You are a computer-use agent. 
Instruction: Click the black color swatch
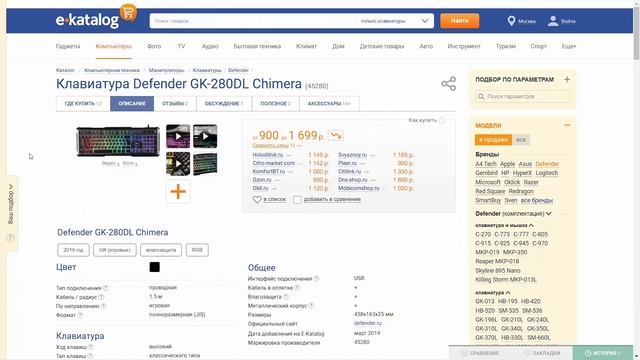click(x=154, y=267)
